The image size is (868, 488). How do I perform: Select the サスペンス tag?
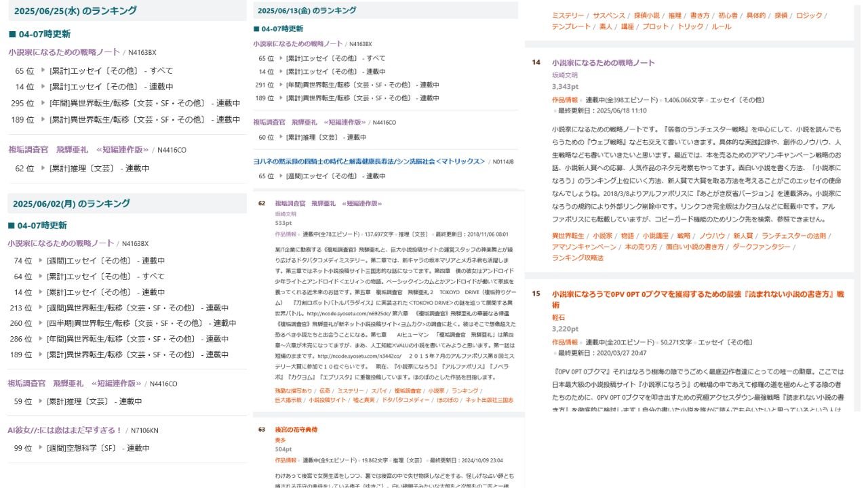pos(609,15)
